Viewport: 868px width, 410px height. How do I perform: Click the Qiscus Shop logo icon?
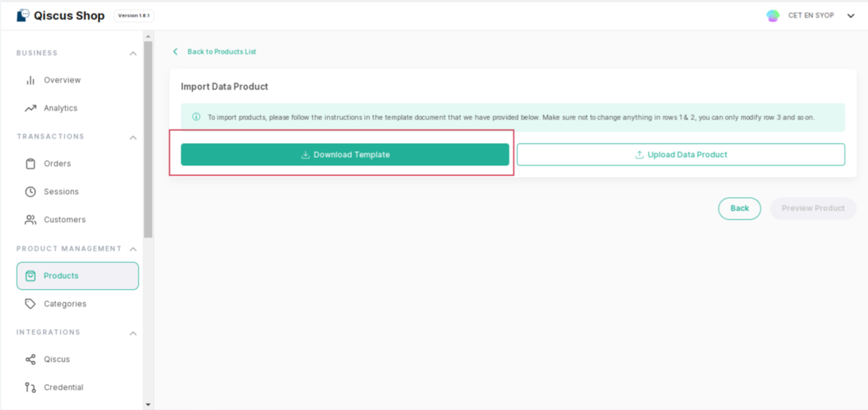23,15
